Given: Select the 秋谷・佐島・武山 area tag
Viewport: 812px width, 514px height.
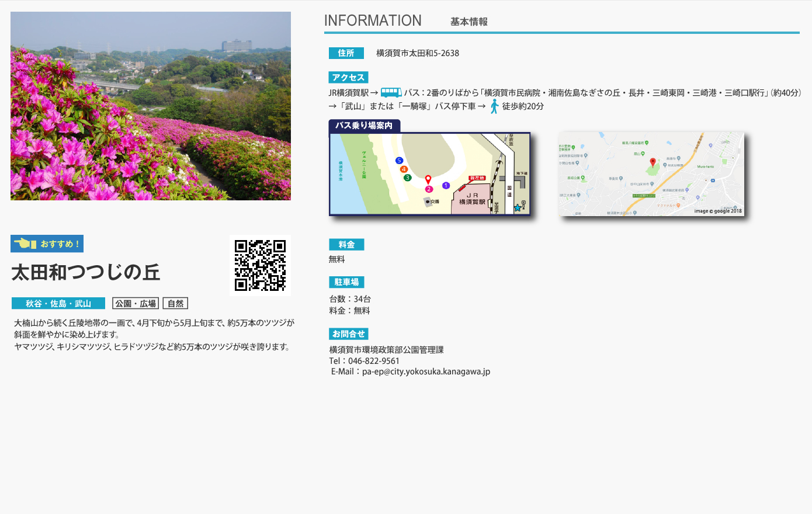Looking at the screenshot, I should click(x=58, y=304).
